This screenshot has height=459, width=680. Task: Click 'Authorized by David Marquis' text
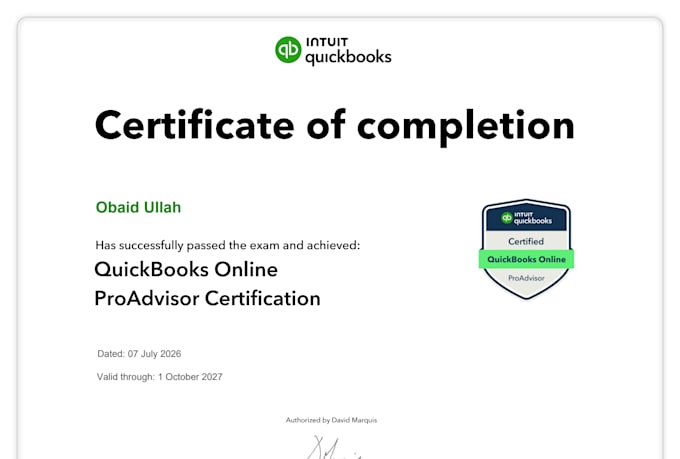(331, 420)
